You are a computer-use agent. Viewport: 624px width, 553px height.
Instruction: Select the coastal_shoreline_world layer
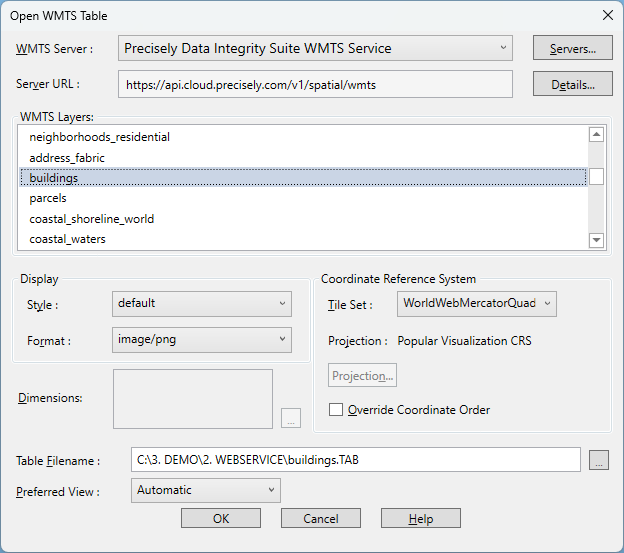click(x=92, y=219)
